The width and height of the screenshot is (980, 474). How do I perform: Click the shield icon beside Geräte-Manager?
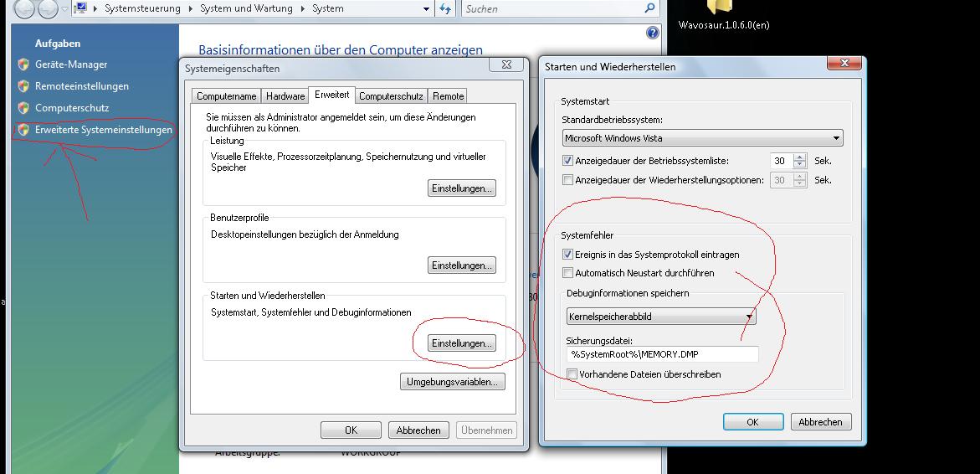23,64
